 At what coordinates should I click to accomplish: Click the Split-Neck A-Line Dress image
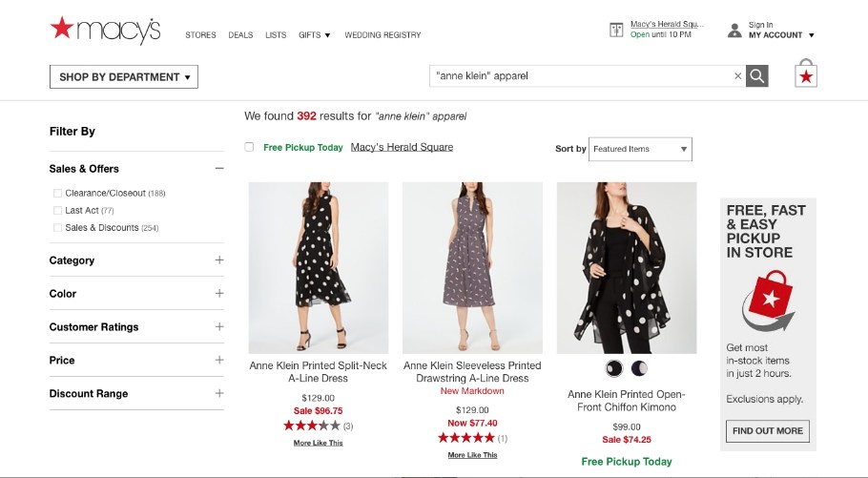319,267
